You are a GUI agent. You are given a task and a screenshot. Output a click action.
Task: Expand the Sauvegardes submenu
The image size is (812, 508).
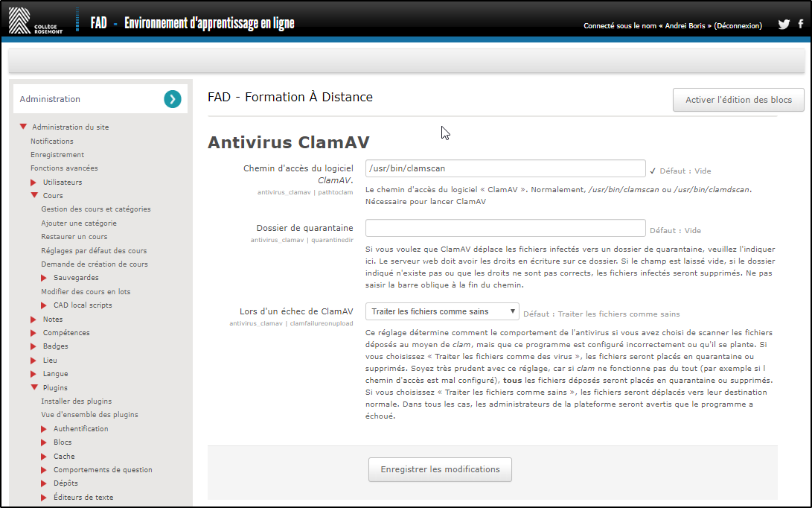point(45,278)
